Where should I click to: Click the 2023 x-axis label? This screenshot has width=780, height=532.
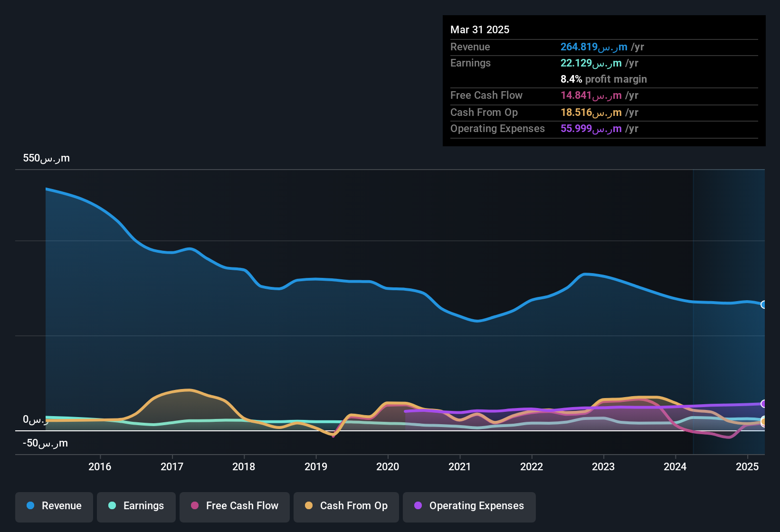[603, 466]
